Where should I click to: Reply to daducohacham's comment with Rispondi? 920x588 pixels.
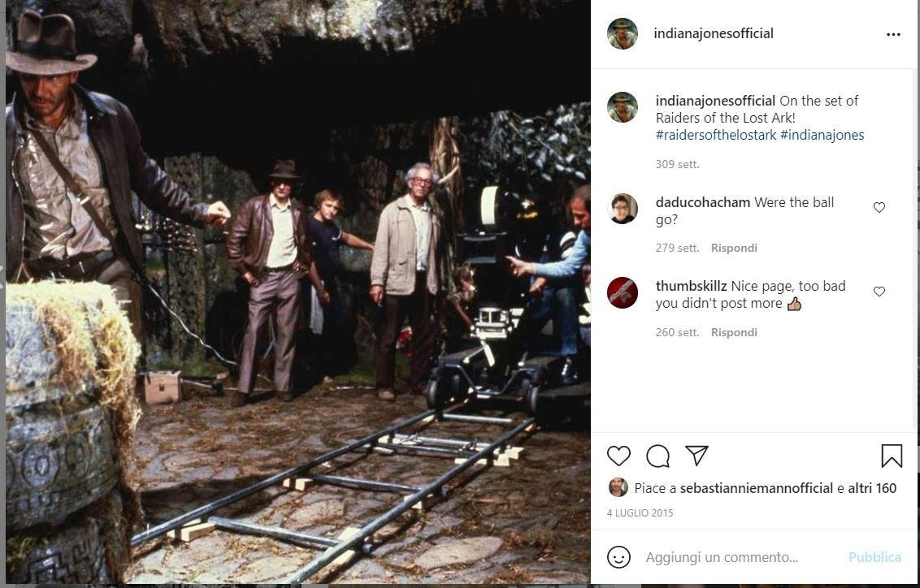[x=734, y=248]
